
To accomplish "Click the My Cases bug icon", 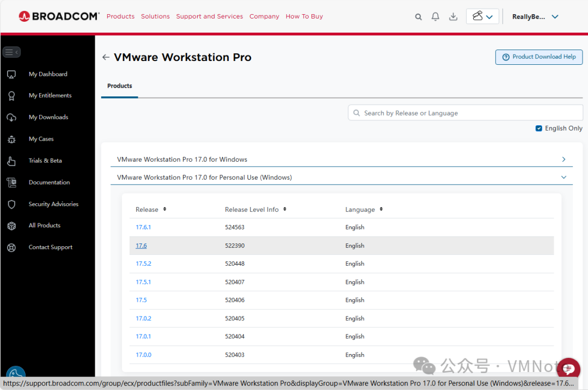I will [11, 139].
